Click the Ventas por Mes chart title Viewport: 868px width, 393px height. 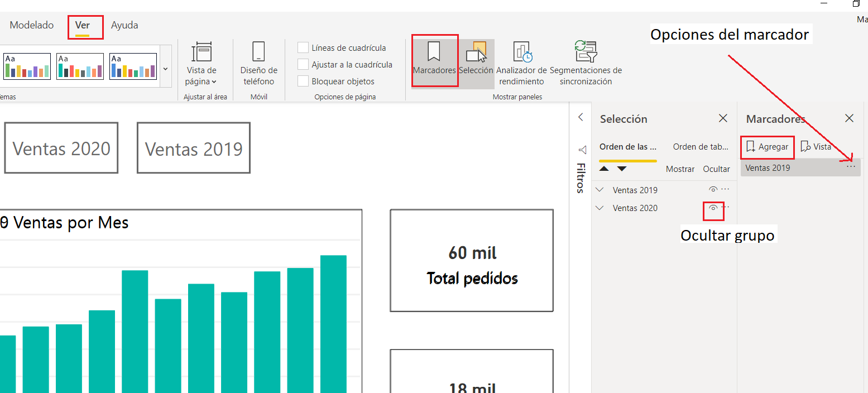pyautogui.click(x=64, y=223)
